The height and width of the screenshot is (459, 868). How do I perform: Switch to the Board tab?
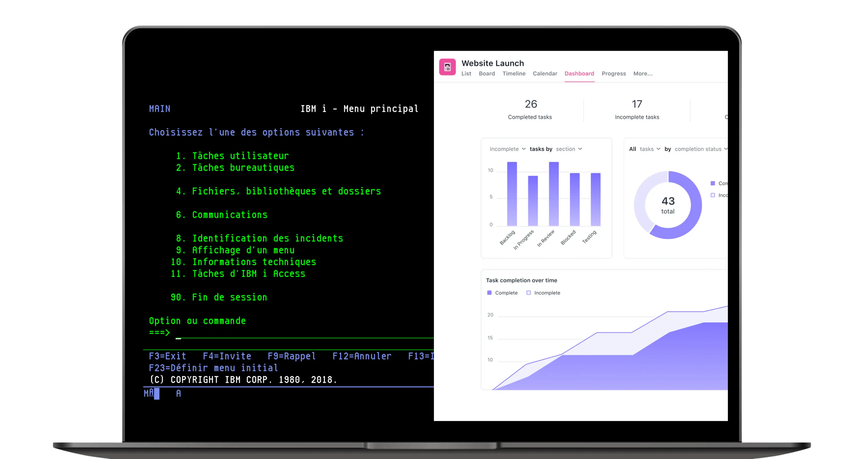tap(487, 73)
